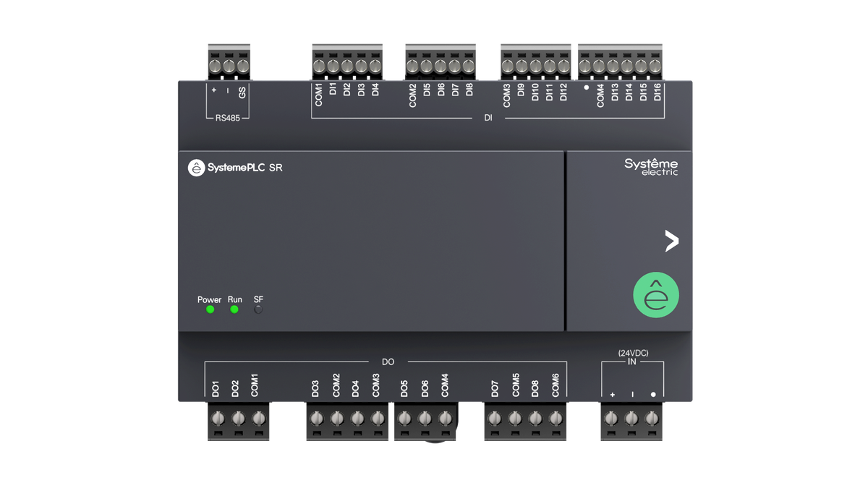
Task: Click the "(24VDC)" power input label
Action: 633,353
